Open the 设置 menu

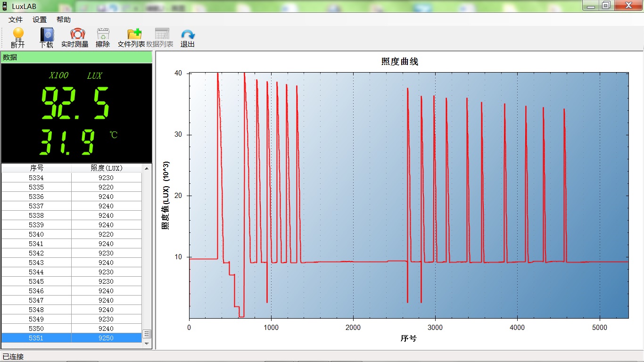pos(40,20)
